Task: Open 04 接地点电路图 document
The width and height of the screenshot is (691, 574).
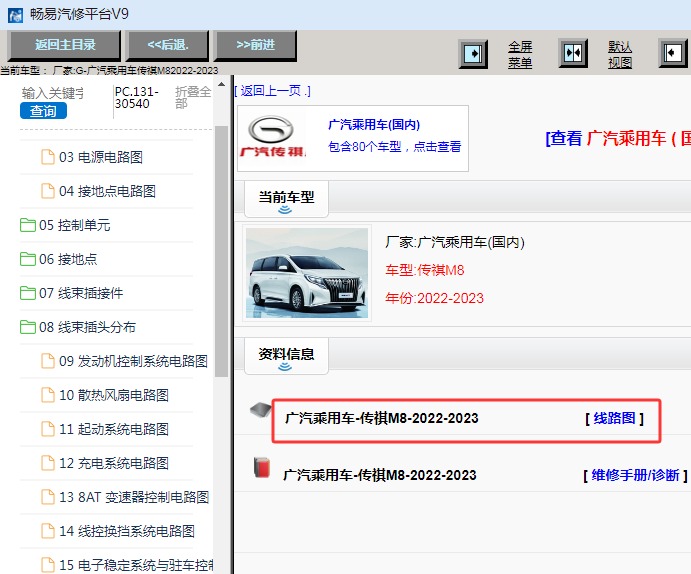Action: click(107, 191)
